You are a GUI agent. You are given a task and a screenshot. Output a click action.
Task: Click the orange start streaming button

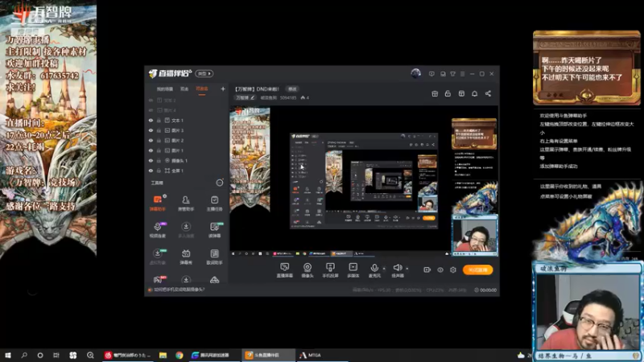[x=477, y=269]
